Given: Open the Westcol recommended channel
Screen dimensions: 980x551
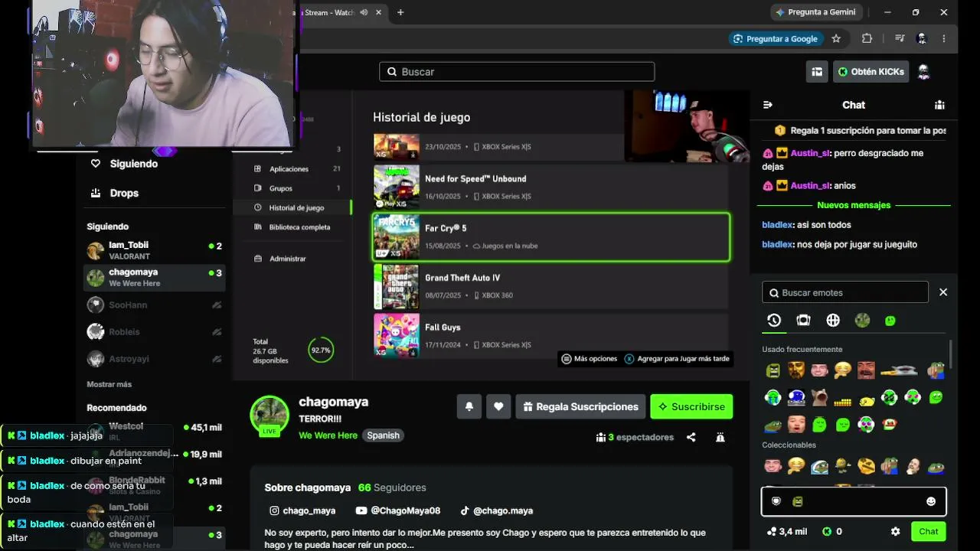Looking at the screenshot, I should tap(154, 431).
